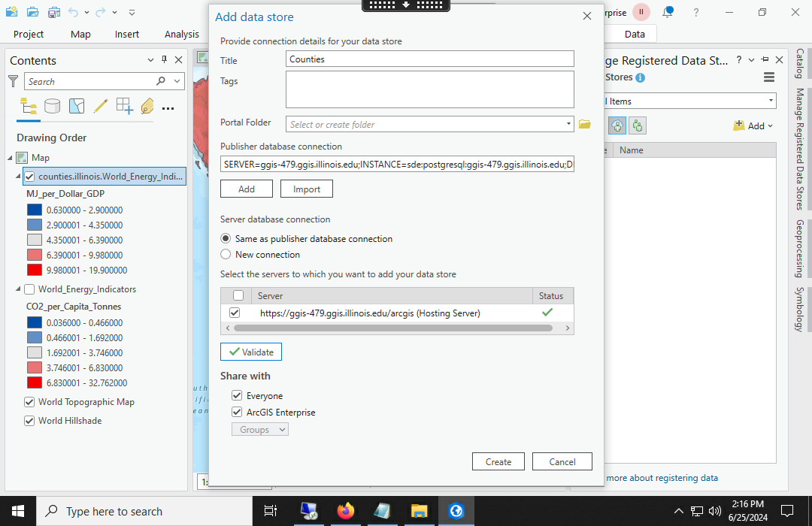
Task: Switch to the Insert ribbon tab
Action: (126, 34)
